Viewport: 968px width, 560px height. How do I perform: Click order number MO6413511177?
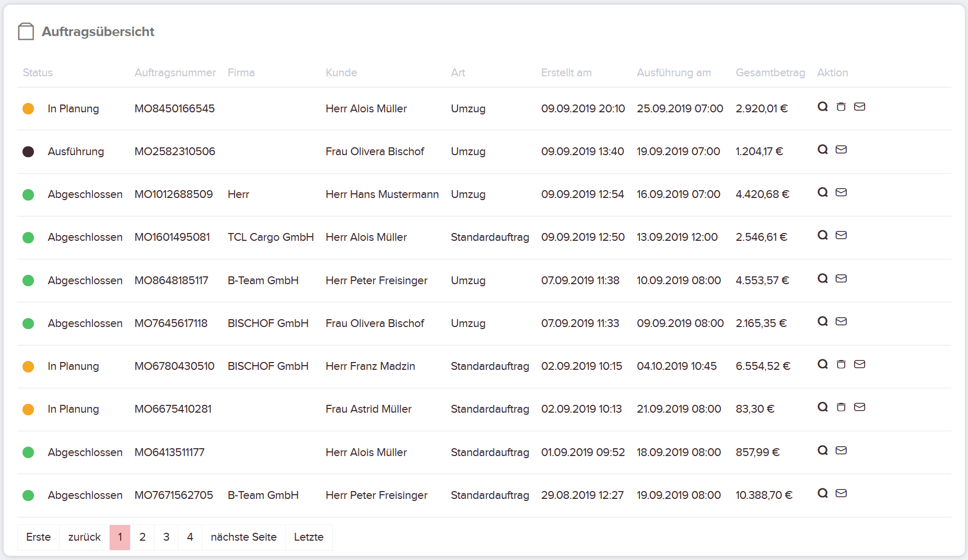pos(170,452)
